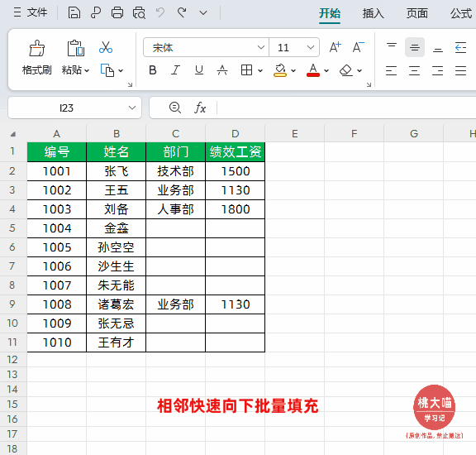Select the 编号 header cell
The width and height of the screenshot is (476, 455).
pyautogui.click(x=57, y=152)
